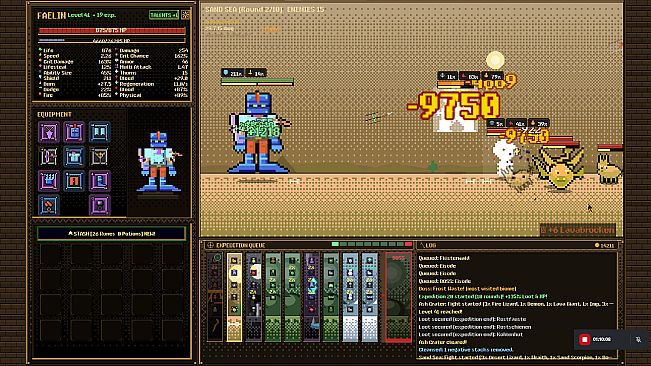The width and height of the screenshot is (651, 366).
Task: Select the pants equipment slot
Action: [x=100, y=132]
